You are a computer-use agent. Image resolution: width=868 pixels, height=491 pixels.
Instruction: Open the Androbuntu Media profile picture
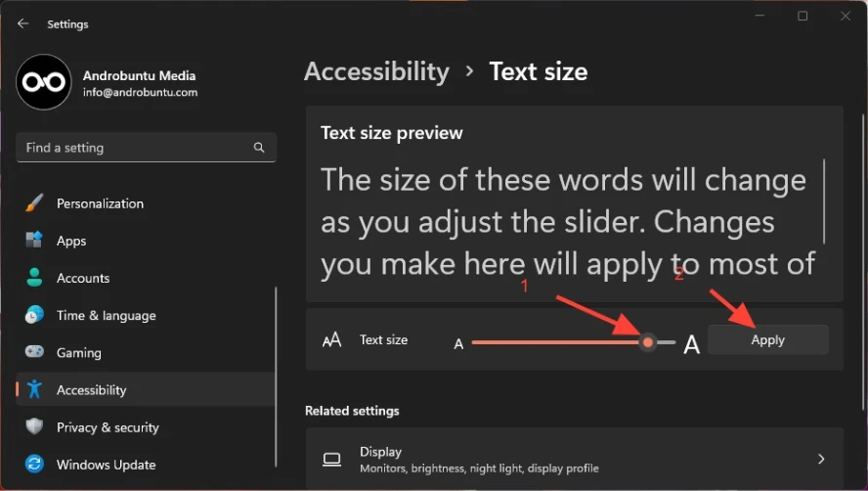pos(44,82)
